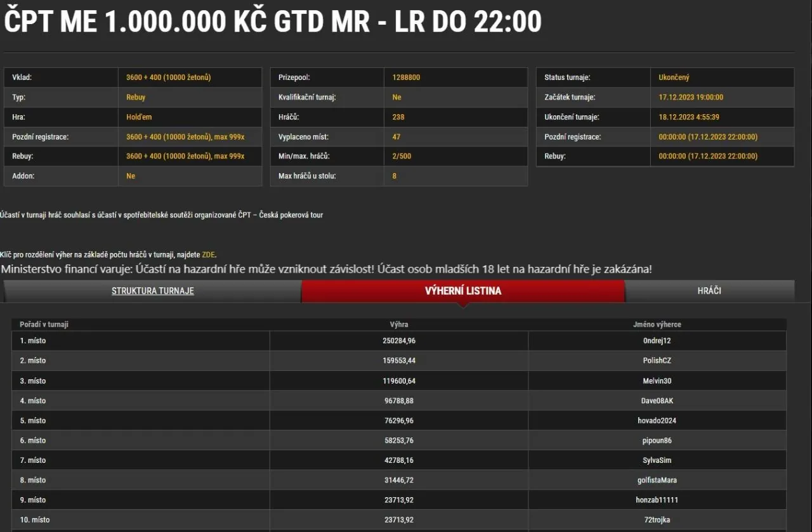812x532 pixels.
Task: Open the Hráči tab
Action: [x=709, y=291]
